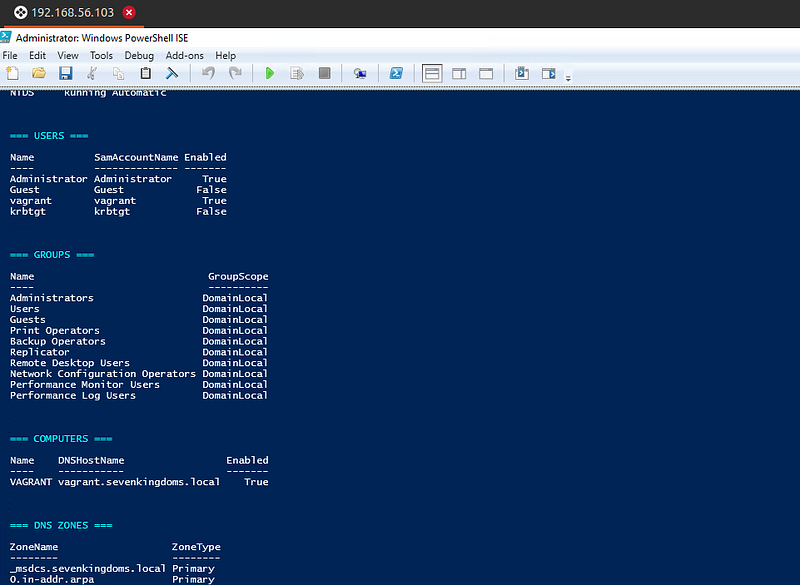Stop operation square button

tap(324, 73)
